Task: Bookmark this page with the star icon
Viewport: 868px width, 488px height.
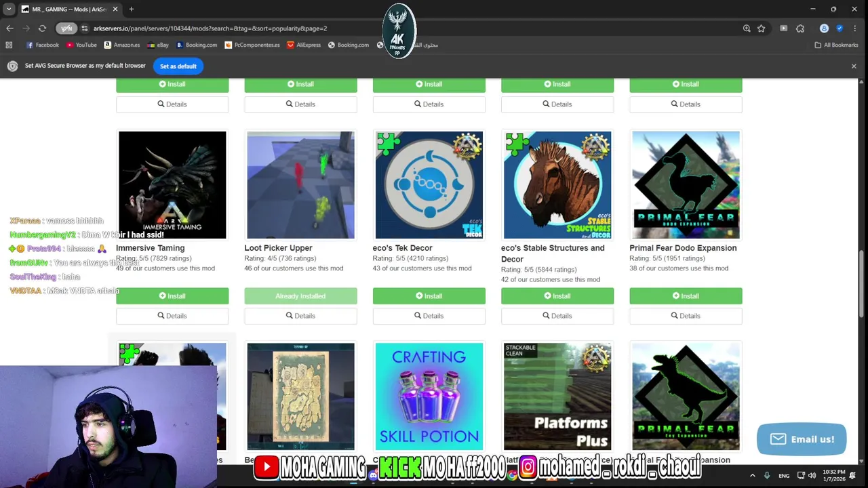Action: point(762,28)
